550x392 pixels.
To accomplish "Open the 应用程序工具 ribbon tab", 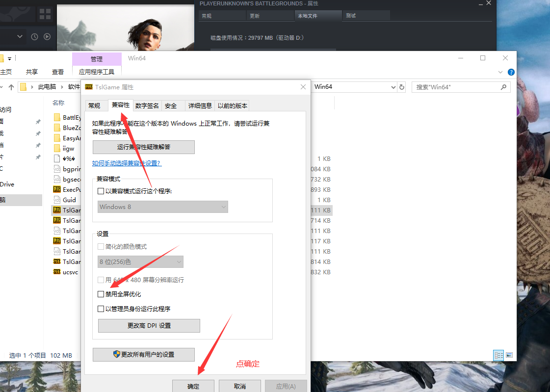I will point(97,72).
